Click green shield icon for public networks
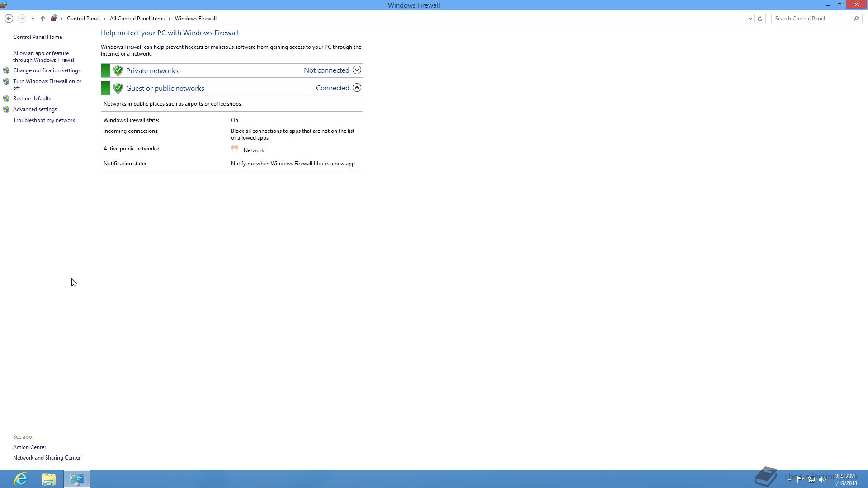 pos(118,88)
